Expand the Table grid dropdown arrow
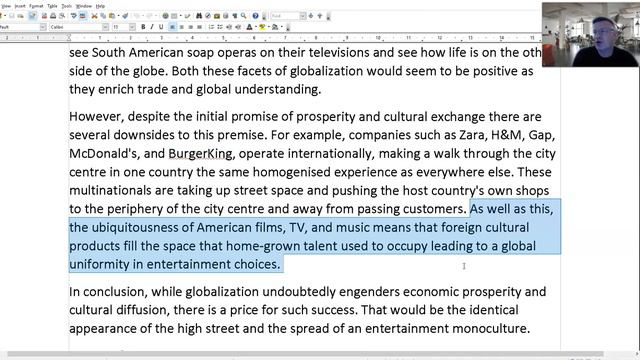640x360 pixels. [180, 16]
